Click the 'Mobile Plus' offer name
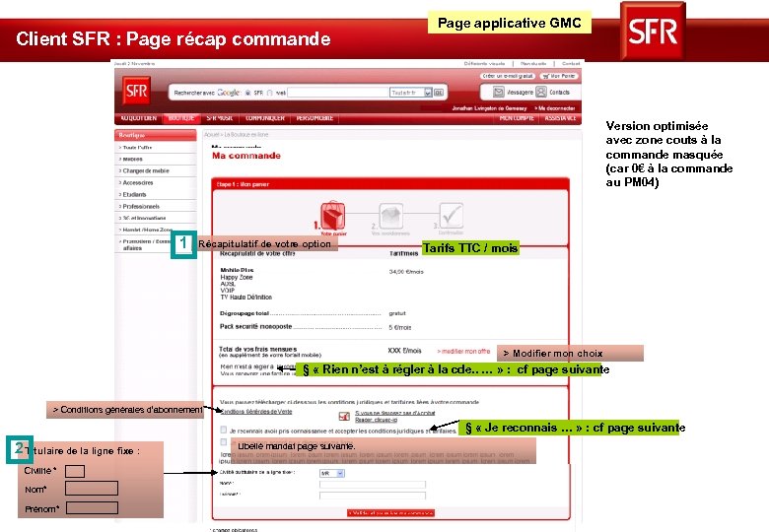769x532 pixels. pos(237,270)
